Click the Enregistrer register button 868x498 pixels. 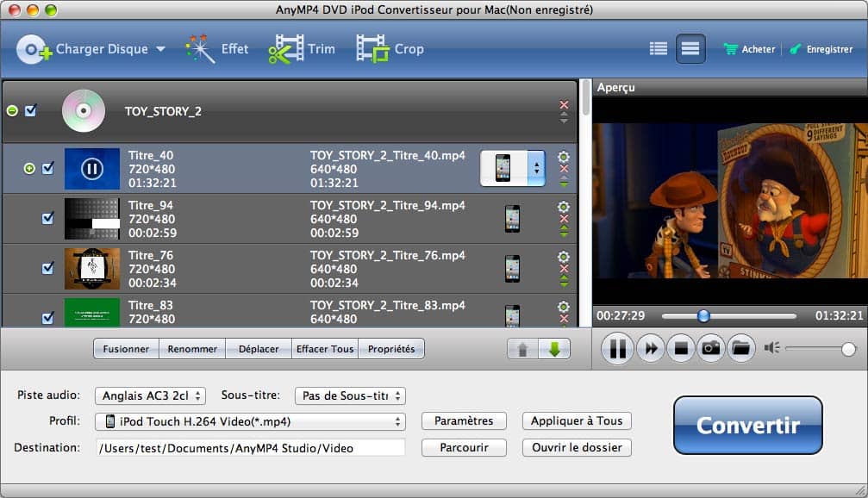click(821, 49)
